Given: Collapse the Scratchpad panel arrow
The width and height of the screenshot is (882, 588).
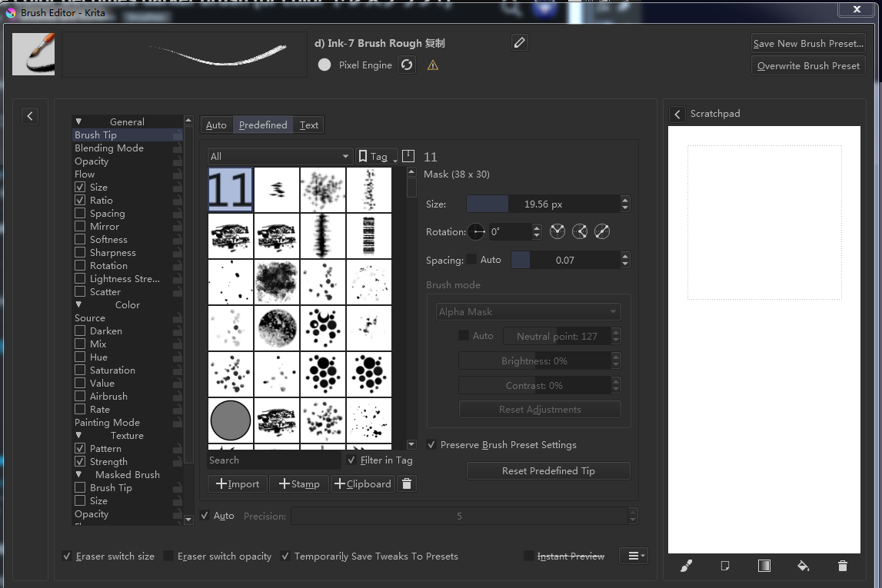Looking at the screenshot, I should pyautogui.click(x=677, y=114).
